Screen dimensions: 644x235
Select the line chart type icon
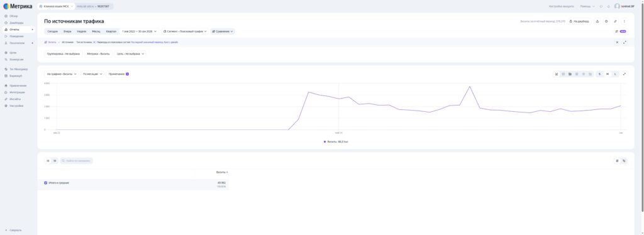click(x=557, y=74)
